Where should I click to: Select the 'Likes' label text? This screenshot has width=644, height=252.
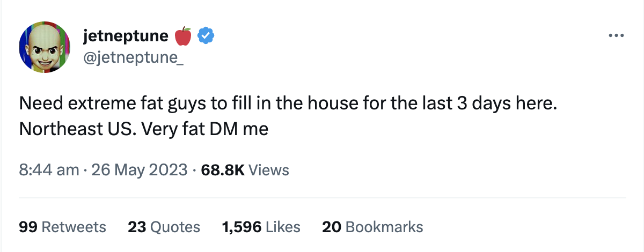click(x=283, y=227)
